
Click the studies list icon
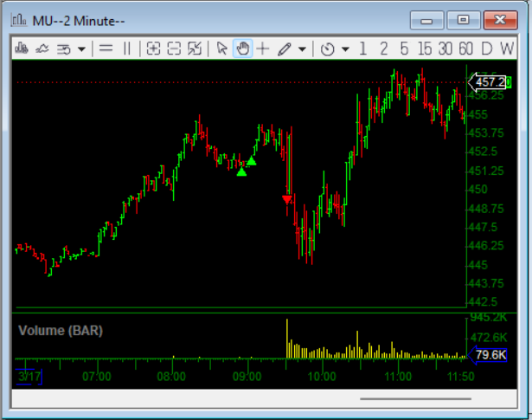(x=63, y=49)
